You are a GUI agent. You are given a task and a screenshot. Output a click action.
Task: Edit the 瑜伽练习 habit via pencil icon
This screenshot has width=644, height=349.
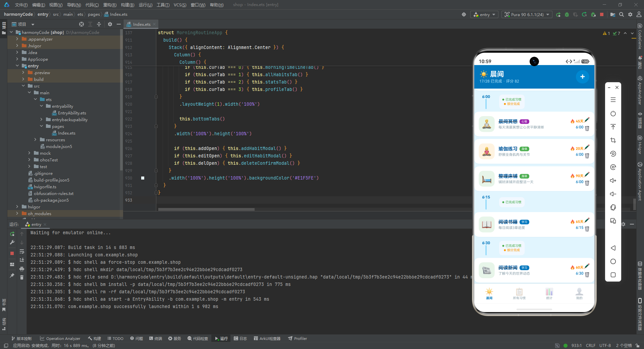point(587,147)
